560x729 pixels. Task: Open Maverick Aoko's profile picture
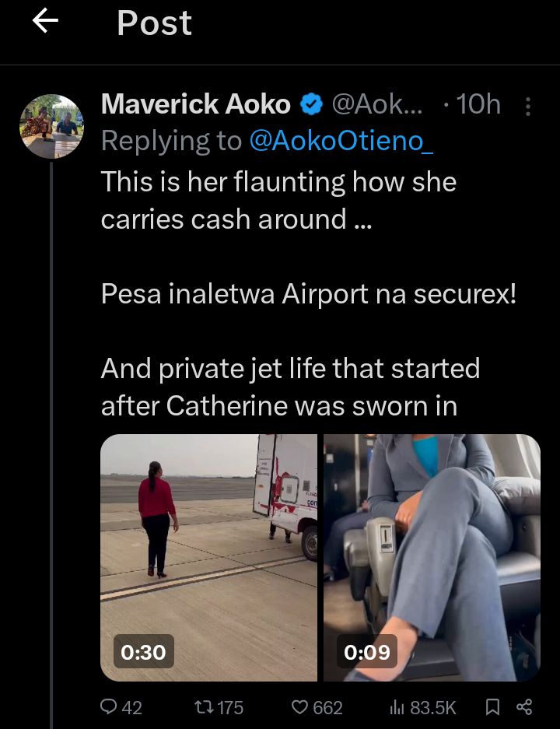pos(51,126)
